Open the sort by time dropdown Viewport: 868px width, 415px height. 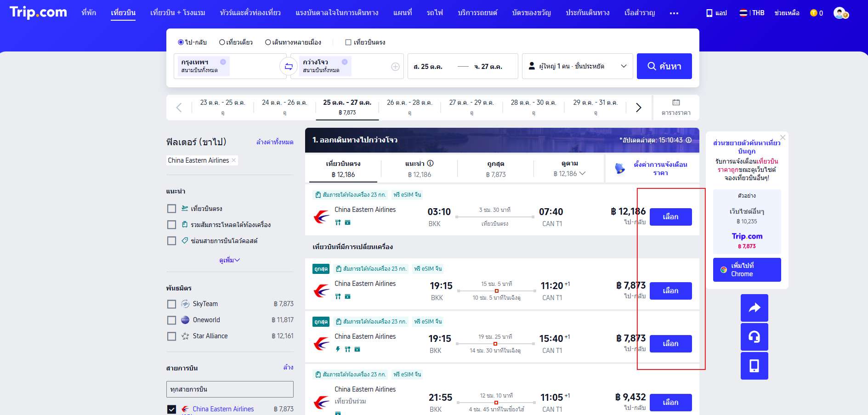coord(569,169)
